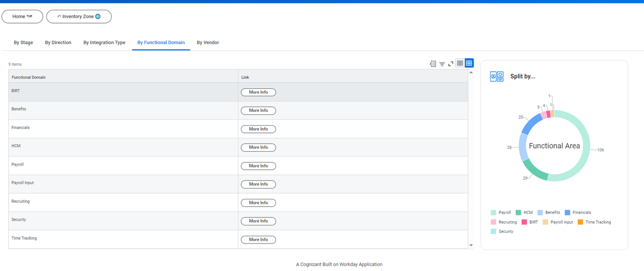The width and height of the screenshot is (644, 271).
Task: Open More Info for Payroll Input
Action: click(x=258, y=184)
